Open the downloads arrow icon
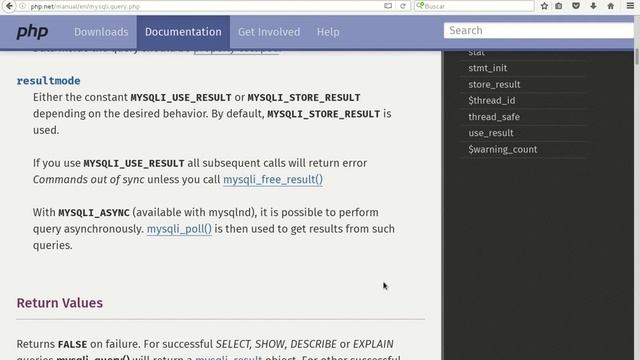This screenshot has width=640, height=360. pos(593,6)
